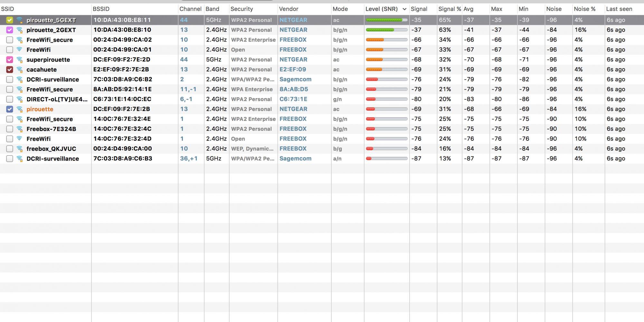Toggle sort arrow on Level (SNR) column
The height and width of the screenshot is (322, 644).
pyautogui.click(x=404, y=9)
